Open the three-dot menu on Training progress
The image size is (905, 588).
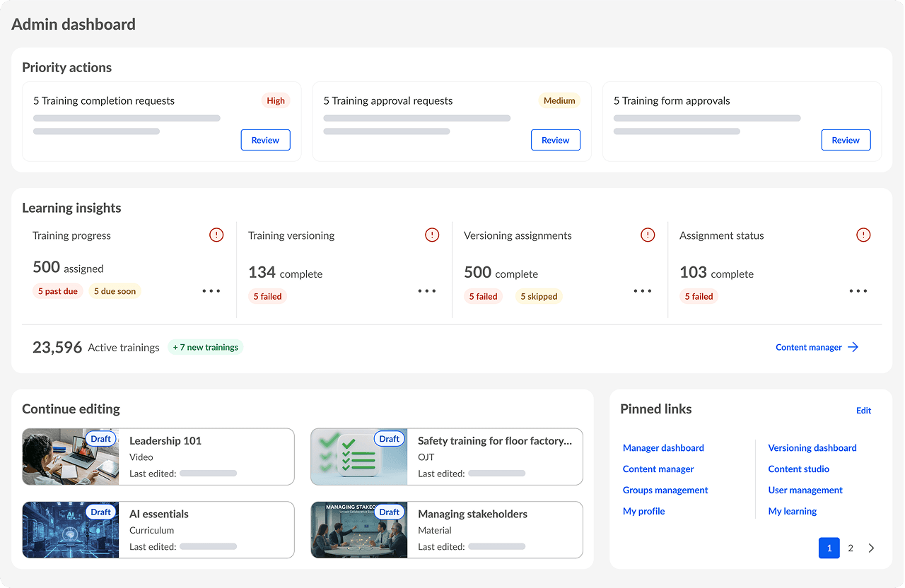coord(211,290)
